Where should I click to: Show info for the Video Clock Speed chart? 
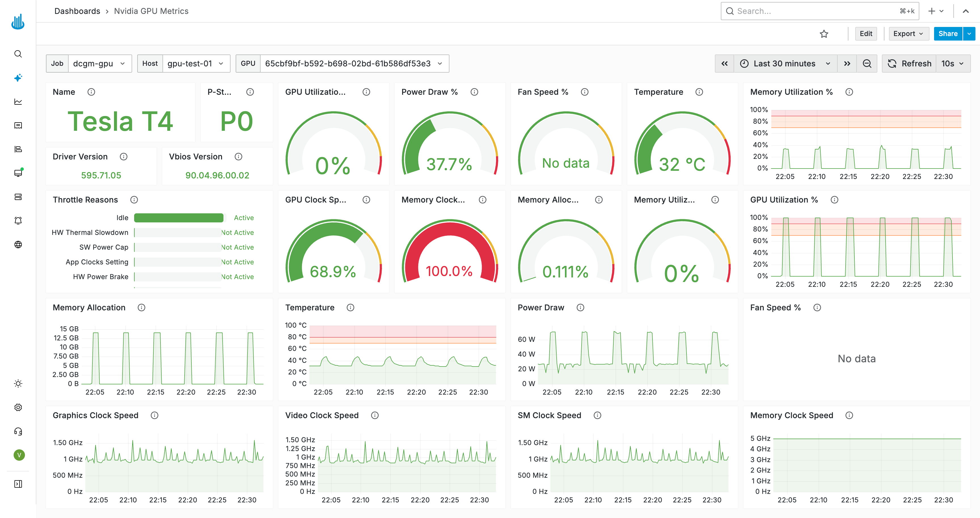tap(375, 415)
